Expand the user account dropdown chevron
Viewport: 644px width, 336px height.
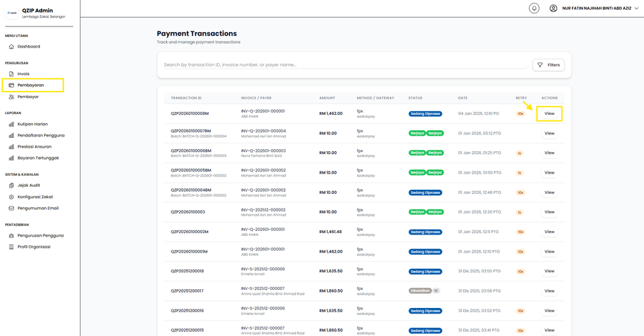tap(636, 8)
